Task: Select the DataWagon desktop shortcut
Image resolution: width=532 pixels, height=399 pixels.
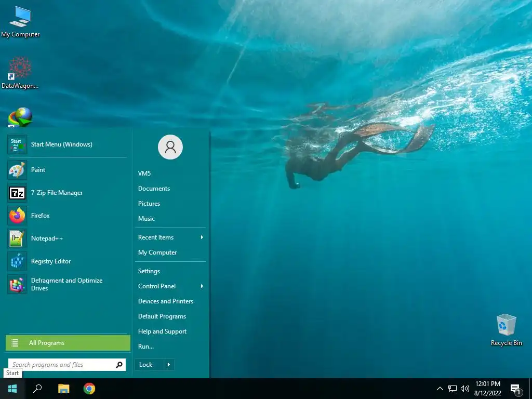Action: (x=20, y=73)
